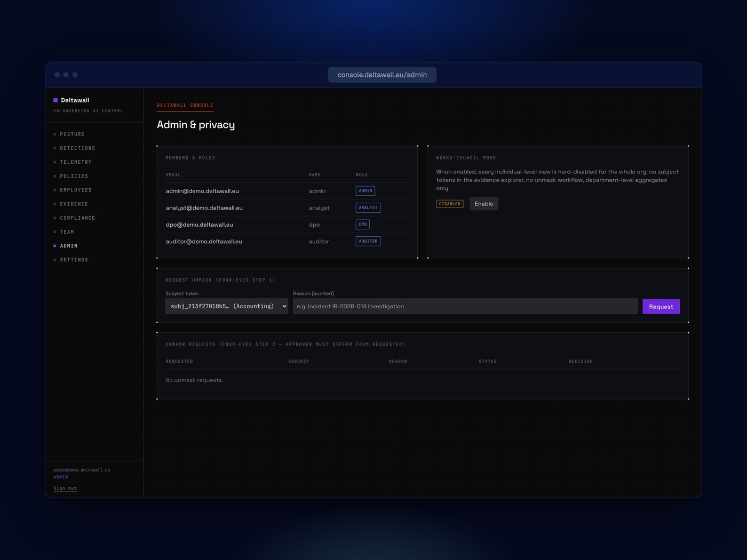Click the DISABLED status badge
The height and width of the screenshot is (560, 747).
pyautogui.click(x=450, y=204)
